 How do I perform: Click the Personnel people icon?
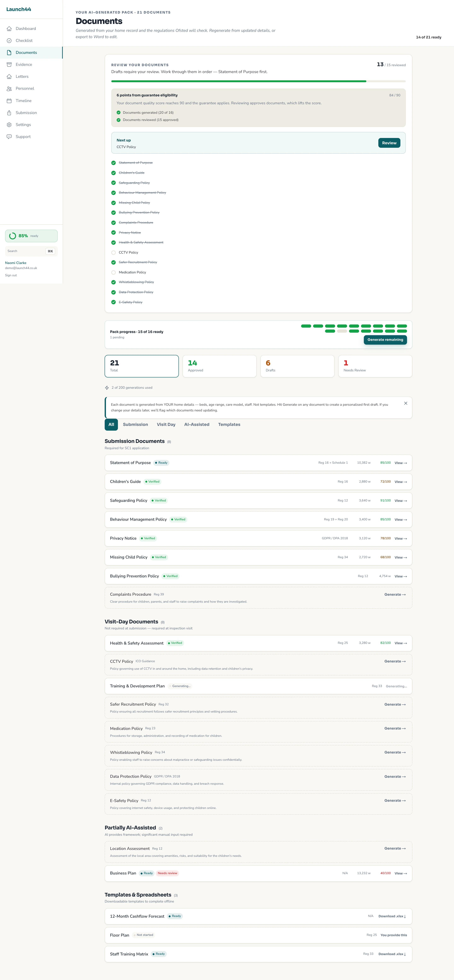(x=9, y=89)
